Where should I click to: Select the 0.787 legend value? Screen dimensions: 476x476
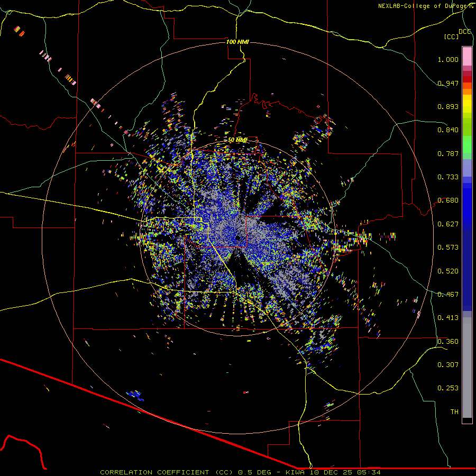tap(448, 153)
